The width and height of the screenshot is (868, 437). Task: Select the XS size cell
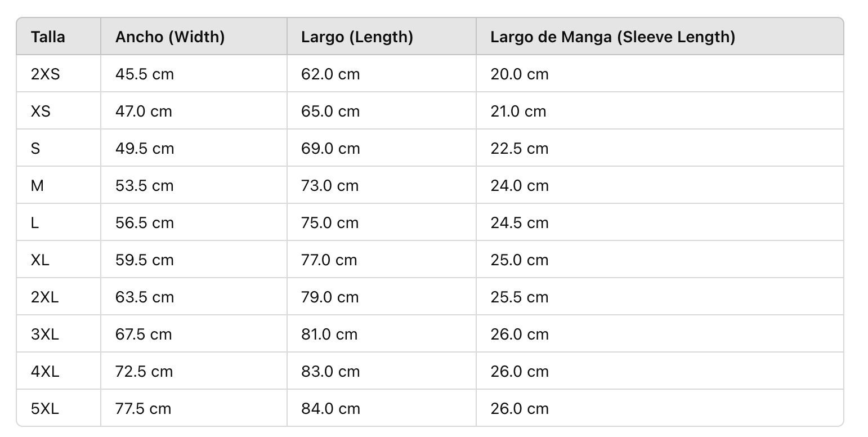tap(41, 112)
